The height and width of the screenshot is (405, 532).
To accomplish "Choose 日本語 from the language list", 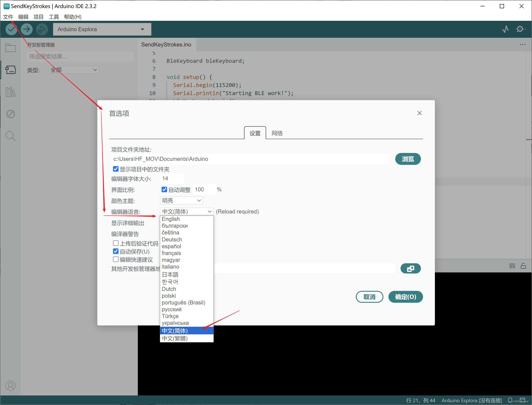I will tap(187, 275).
